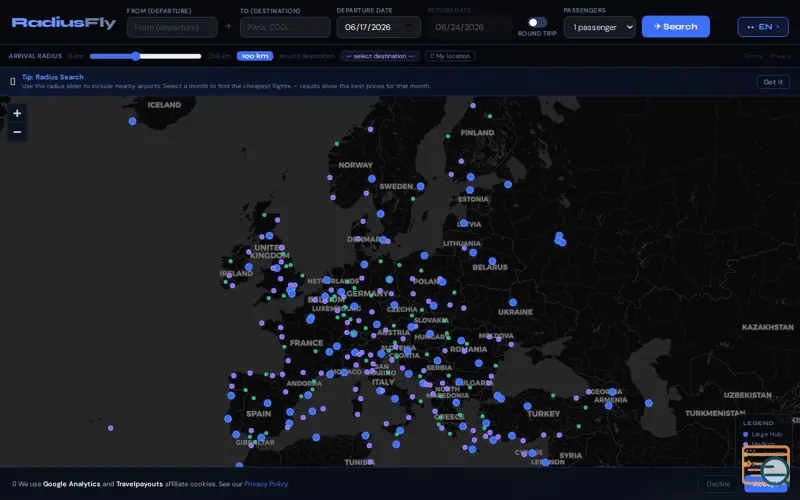Select the purple marker at the top near Finland

473,106
